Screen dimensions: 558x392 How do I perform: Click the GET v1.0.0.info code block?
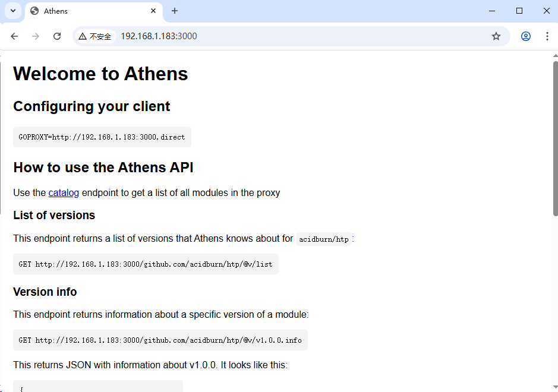160,340
